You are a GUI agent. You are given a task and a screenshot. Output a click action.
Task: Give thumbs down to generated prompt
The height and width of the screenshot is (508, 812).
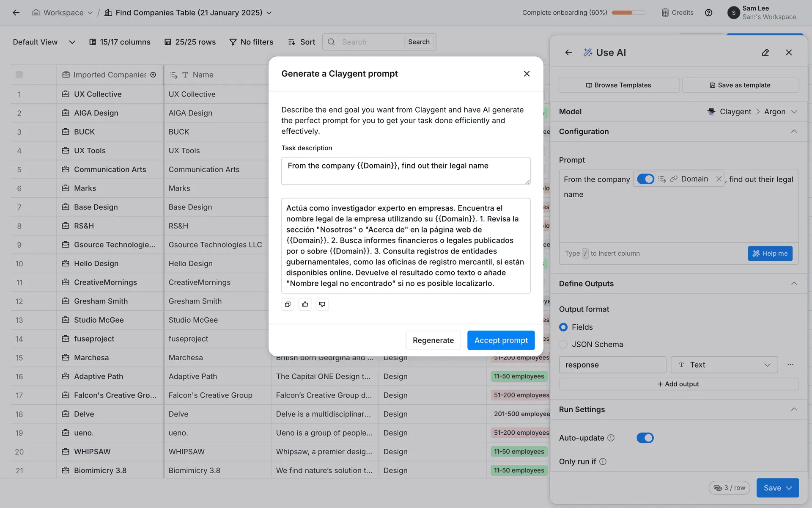pos(322,304)
